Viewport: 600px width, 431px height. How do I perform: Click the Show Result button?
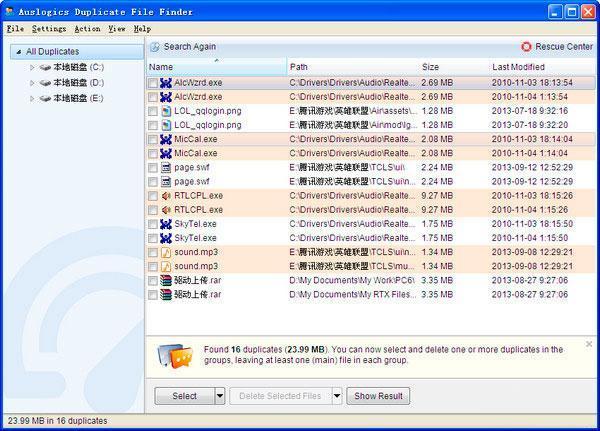(378, 396)
